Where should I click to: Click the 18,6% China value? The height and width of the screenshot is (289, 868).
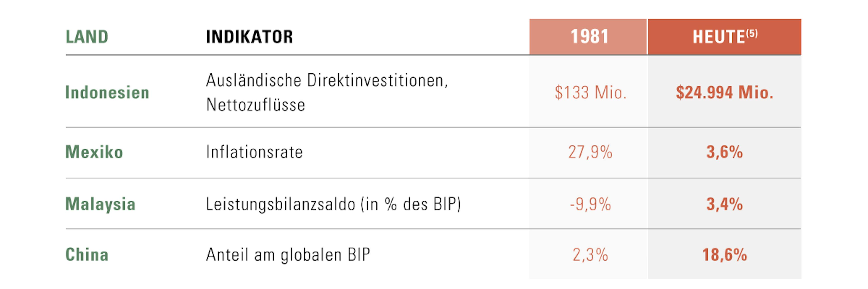[724, 255]
